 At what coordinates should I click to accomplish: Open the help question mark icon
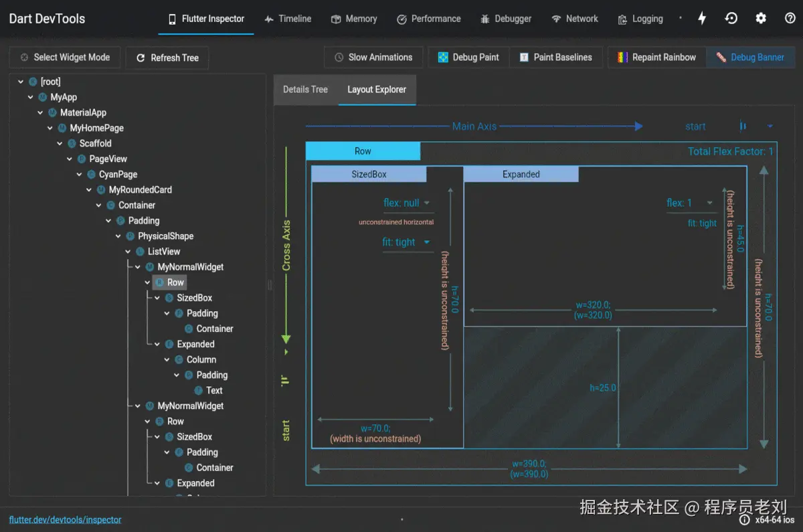pyautogui.click(x=790, y=19)
